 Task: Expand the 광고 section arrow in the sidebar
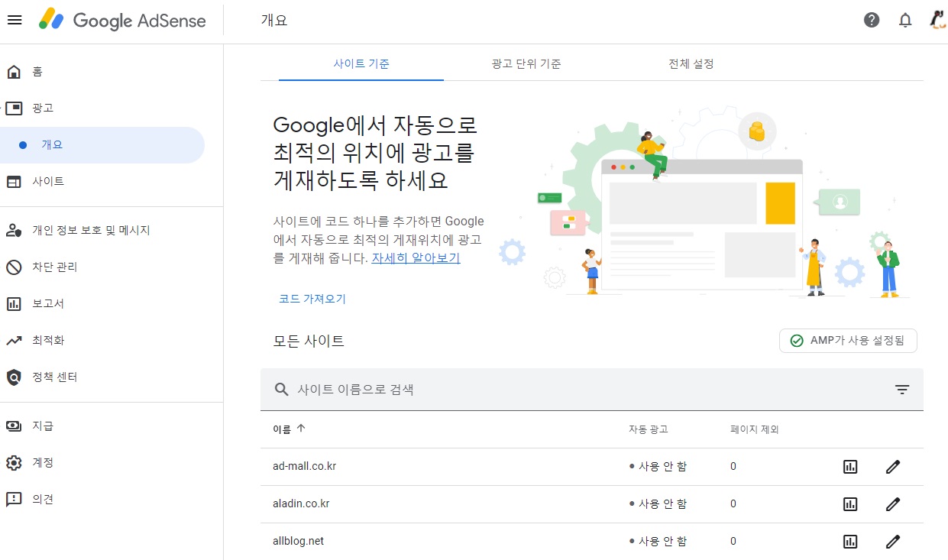point(2,108)
